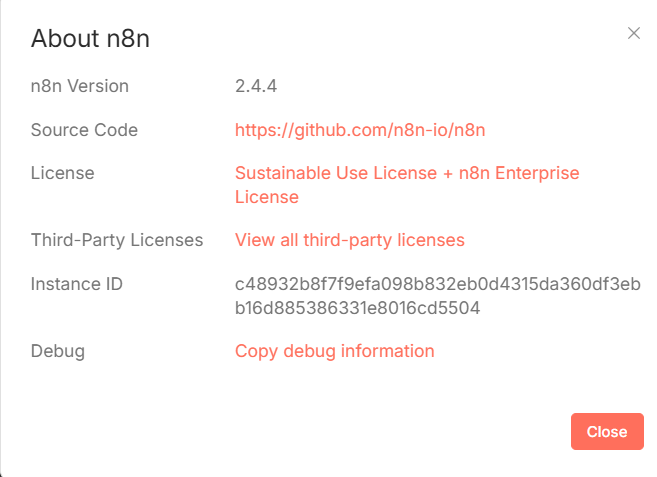The height and width of the screenshot is (477, 657).
Task: Click the 'Third-Party Licenses' label
Action: pos(117,241)
